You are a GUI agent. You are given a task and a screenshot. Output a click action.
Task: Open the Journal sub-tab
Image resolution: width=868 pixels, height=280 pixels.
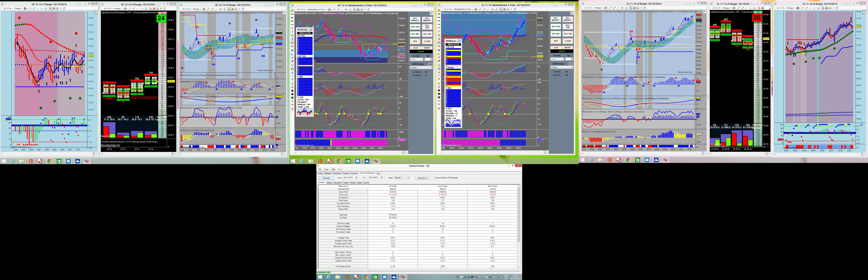point(366,183)
